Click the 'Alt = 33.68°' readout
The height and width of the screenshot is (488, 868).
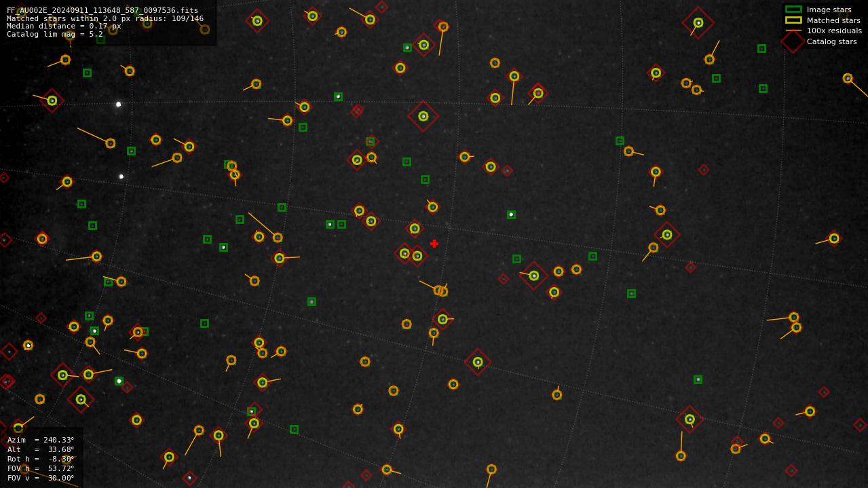[x=41, y=449]
